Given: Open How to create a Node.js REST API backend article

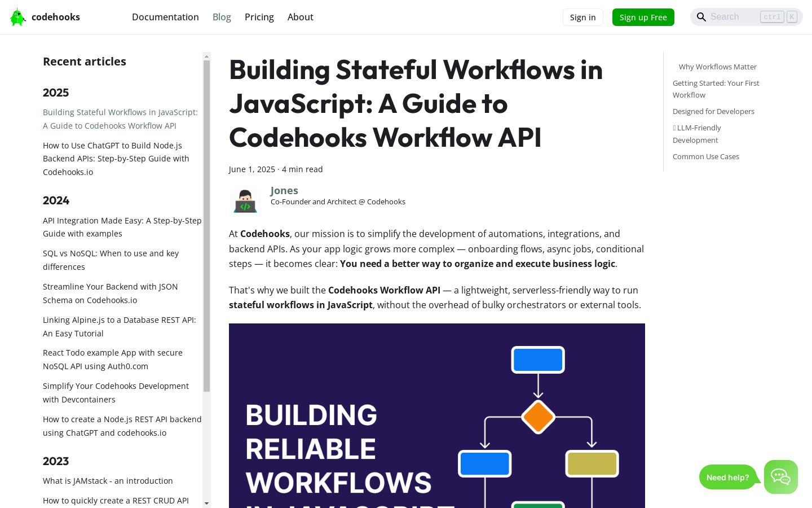Looking at the screenshot, I should [x=122, y=426].
